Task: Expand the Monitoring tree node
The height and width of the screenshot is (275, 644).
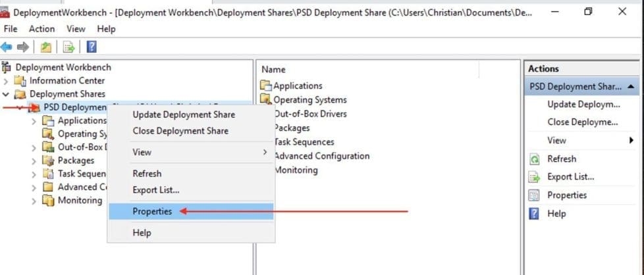Action: [34, 201]
